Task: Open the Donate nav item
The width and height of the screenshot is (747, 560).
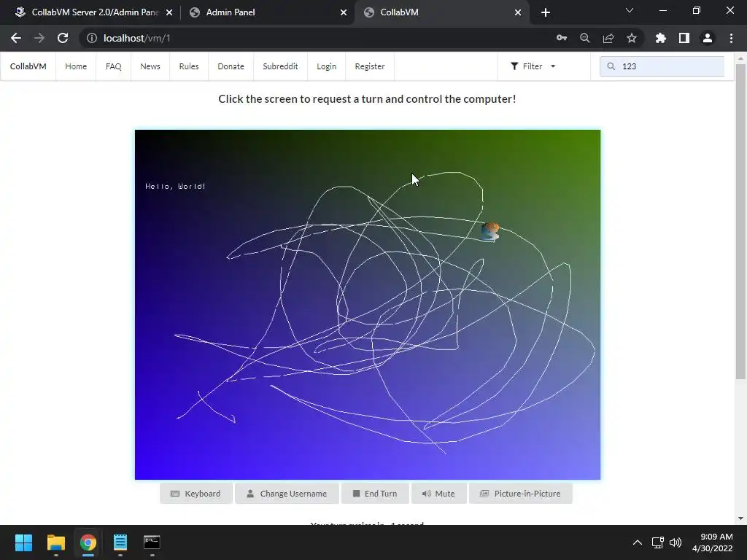Action: point(231,66)
